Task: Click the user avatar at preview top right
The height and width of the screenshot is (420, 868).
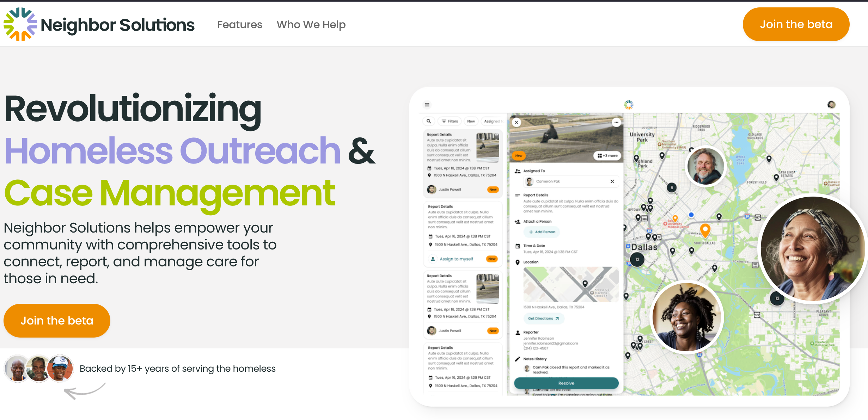Action: 831,105
